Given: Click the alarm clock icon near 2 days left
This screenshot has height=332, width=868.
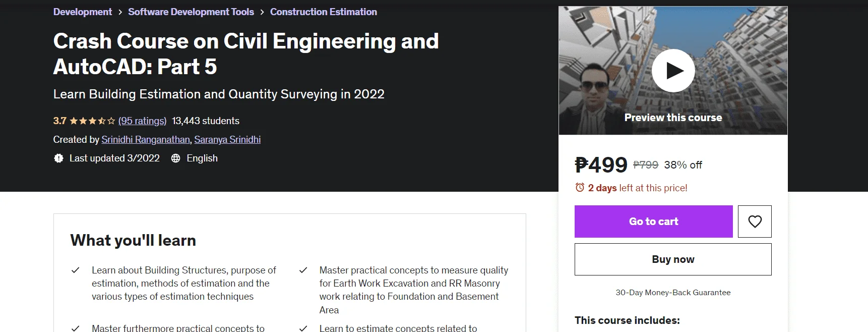Looking at the screenshot, I should coord(580,188).
